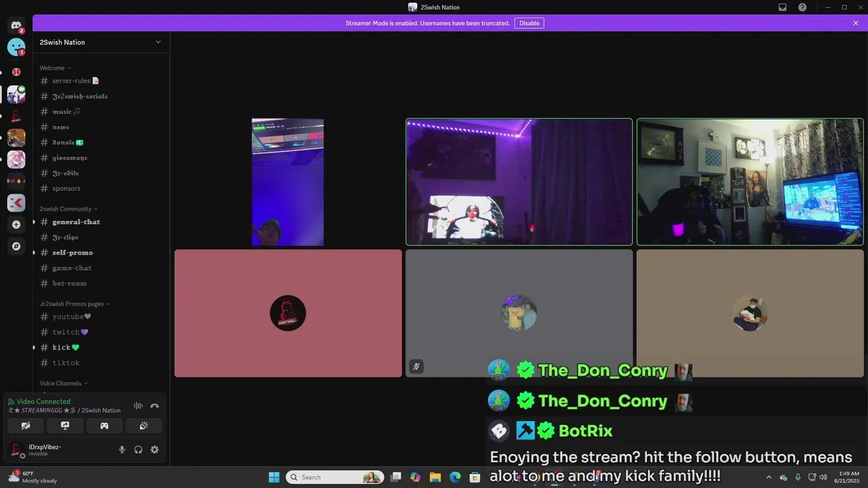
Task: Open user settings gear icon
Action: 155,449
